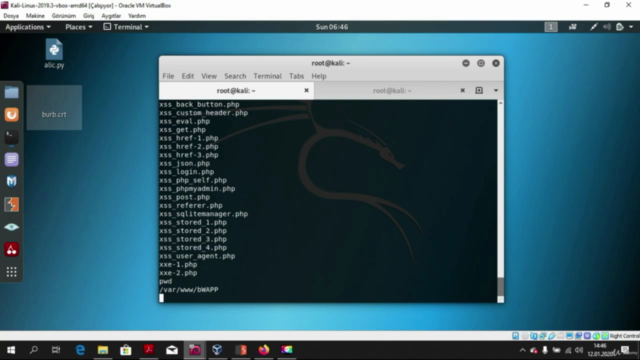640x360 pixels.
Task: Click the screen recorder icon in Kali panel
Action: pos(573,27)
